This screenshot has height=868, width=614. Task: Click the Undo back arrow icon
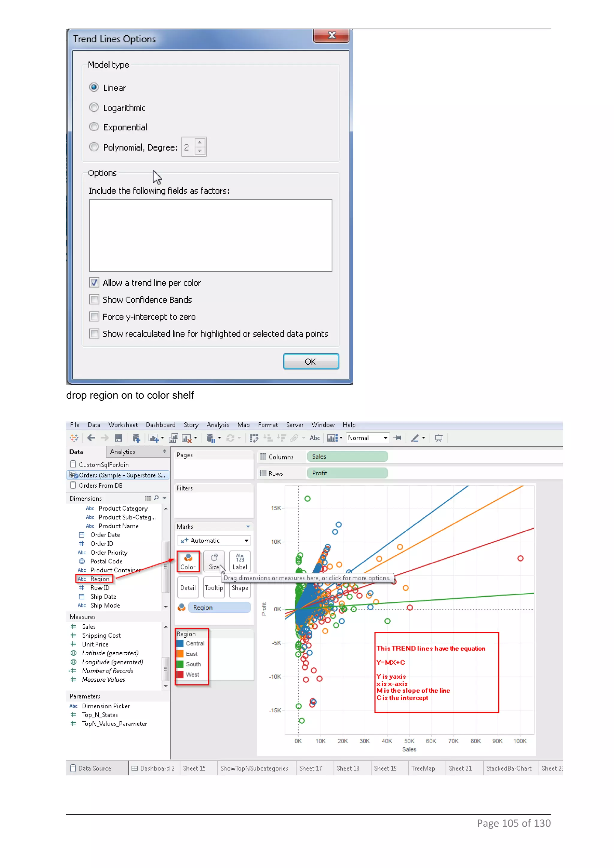[x=91, y=438]
